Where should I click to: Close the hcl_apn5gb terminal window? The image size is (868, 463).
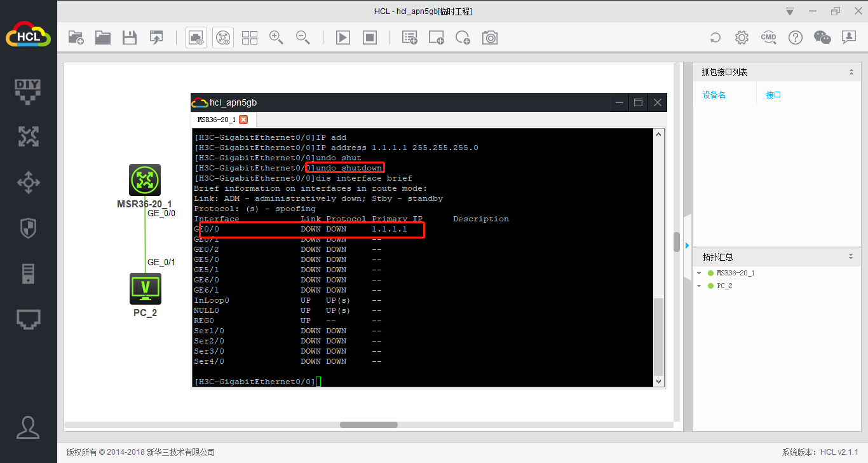coord(658,102)
